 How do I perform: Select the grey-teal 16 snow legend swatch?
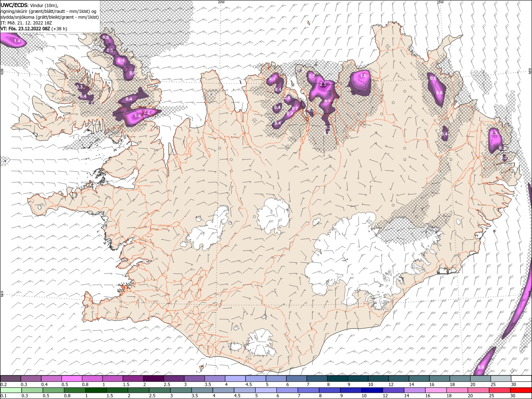pyautogui.click(x=440, y=378)
